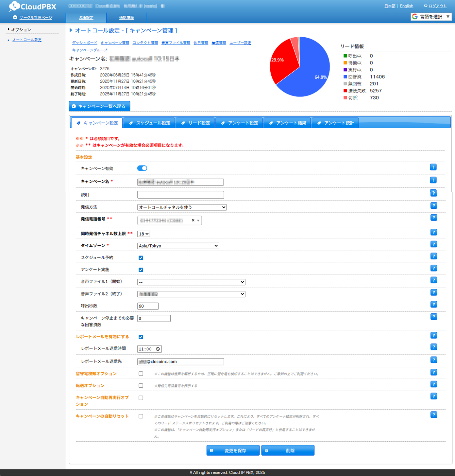The height and width of the screenshot is (476, 455).
Task: Switch to the スケジュール設定 tab
Action: pyautogui.click(x=150, y=123)
